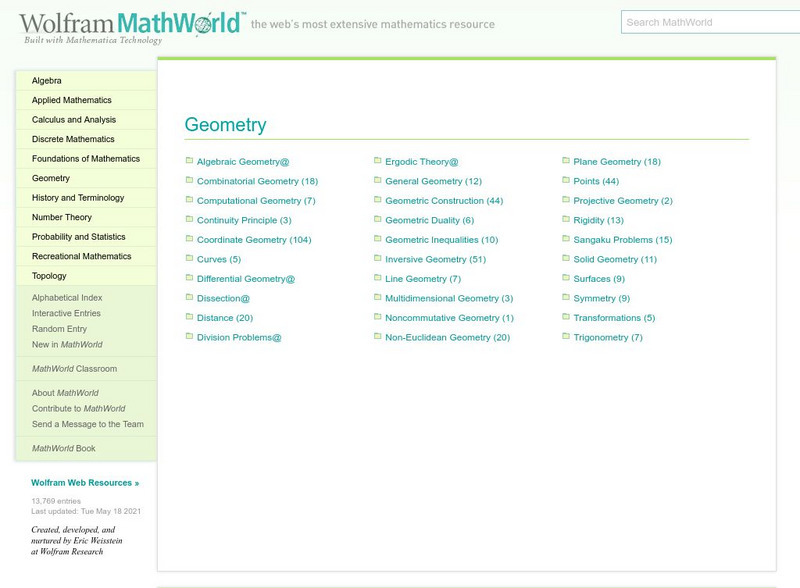Click folder icon beside Curves
The height and width of the screenshot is (588, 800).
coord(189,258)
